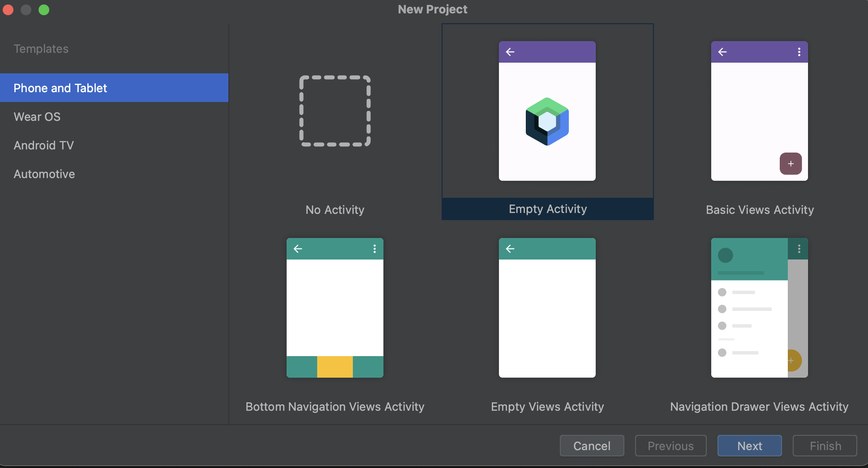868x468 pixels.
Task: Click the Previous button
Action: [670, 446]
